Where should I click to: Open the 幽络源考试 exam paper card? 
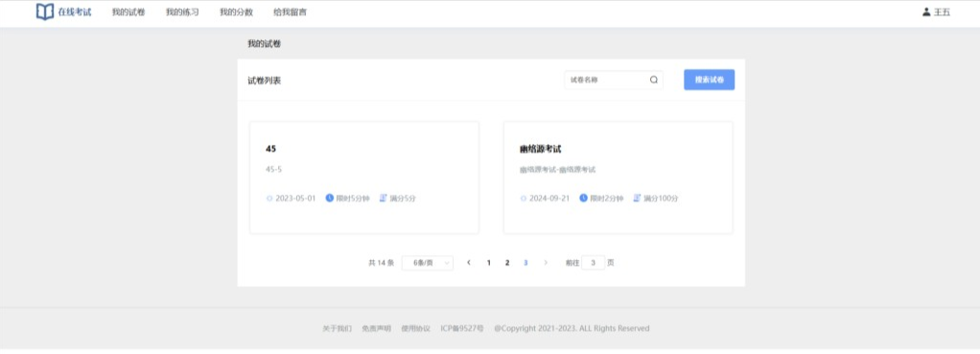click(x=618, y=177)
